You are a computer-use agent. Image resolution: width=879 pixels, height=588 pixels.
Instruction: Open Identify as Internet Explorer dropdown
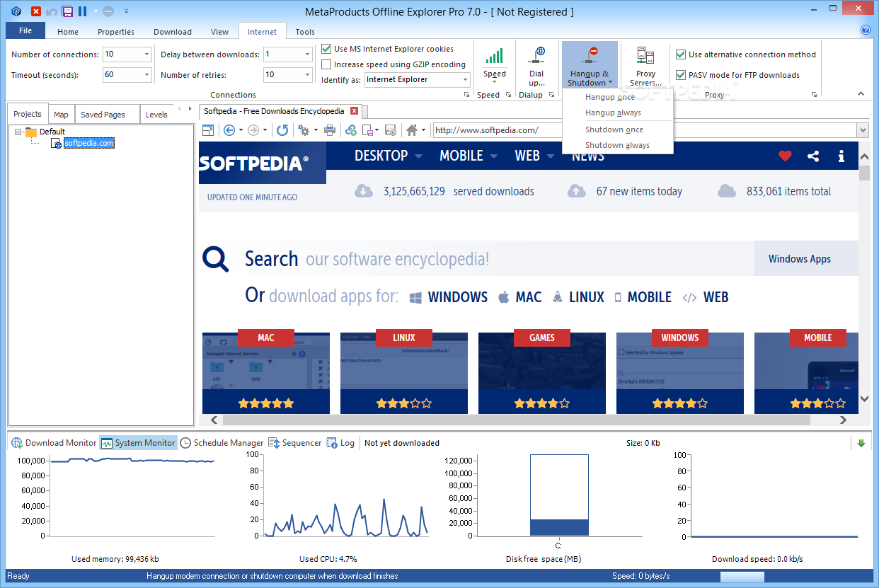pos(464,80)
